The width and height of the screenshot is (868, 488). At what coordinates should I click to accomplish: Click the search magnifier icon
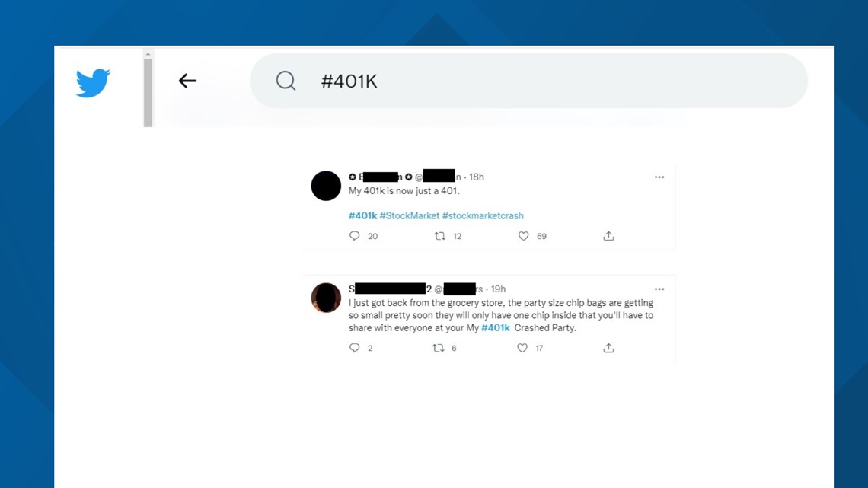[286, 81]
